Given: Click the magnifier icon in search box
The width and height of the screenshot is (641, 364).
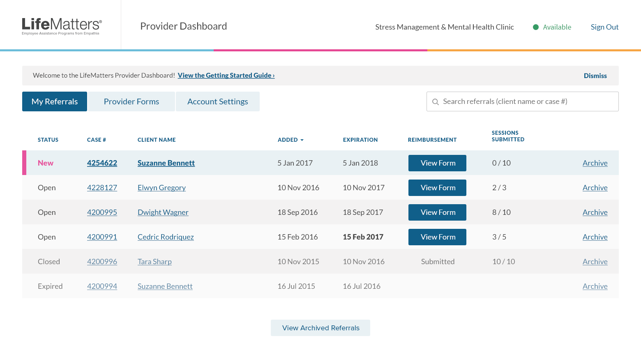Looking at the screenshot, I should 436,102.
